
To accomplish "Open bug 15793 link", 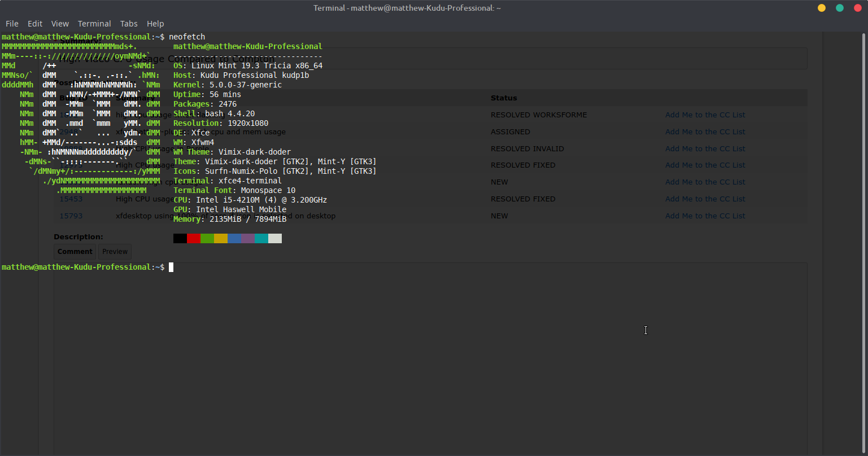I will 71,216.
